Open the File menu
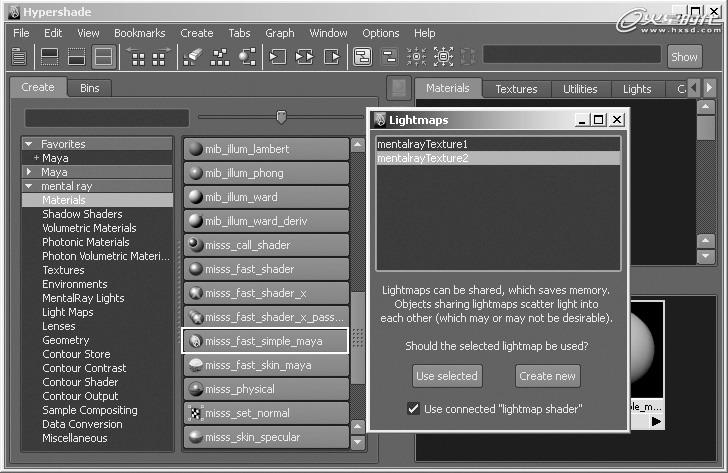728x473 pixels. coord(21,33)
